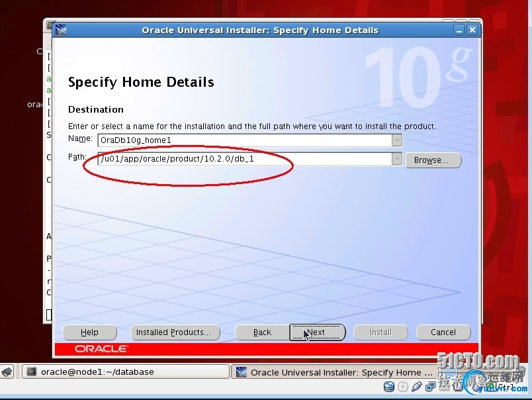This screenshot has width=532, height=400.
Task: Click the 'Destination' section label
Action: point(96,109)
